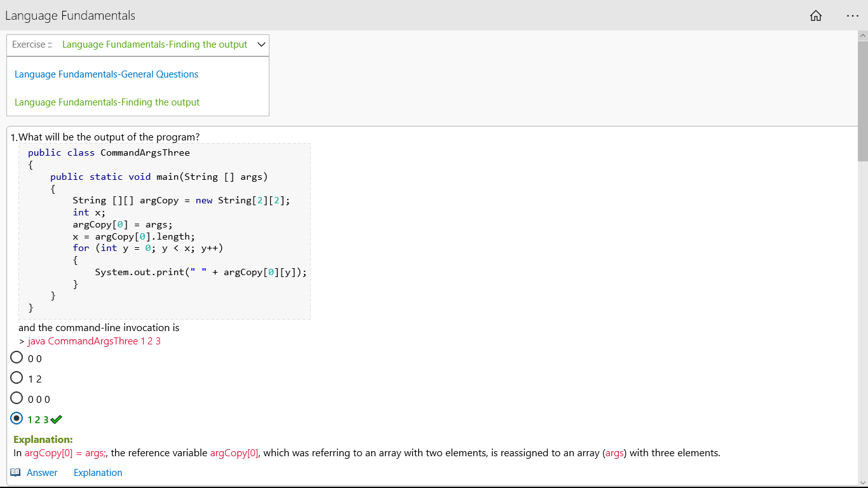Click the Language Fundamentals page title
The image size is (868, 488).
point(71,16)
